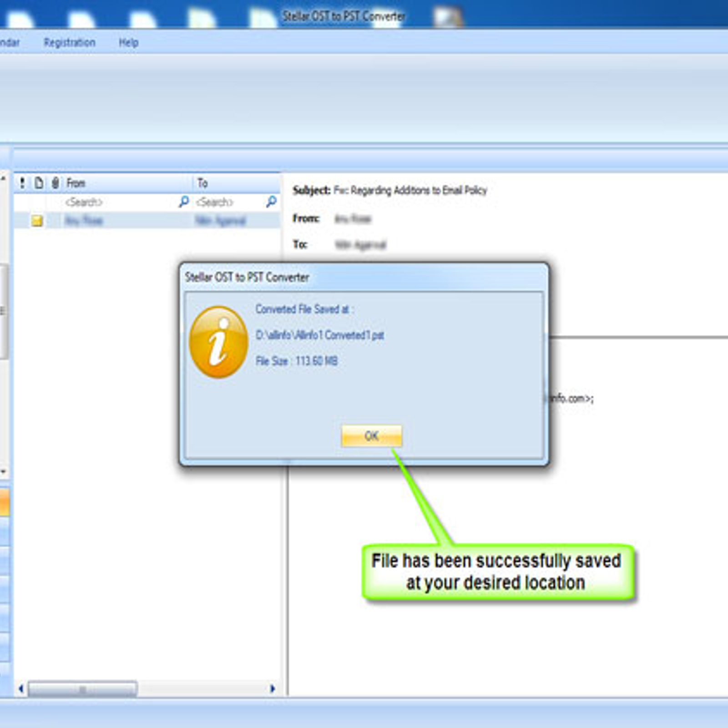The width and height of the screenshot is (728, 728).
Task: Focus the From search field
Action: coord(120,202)
